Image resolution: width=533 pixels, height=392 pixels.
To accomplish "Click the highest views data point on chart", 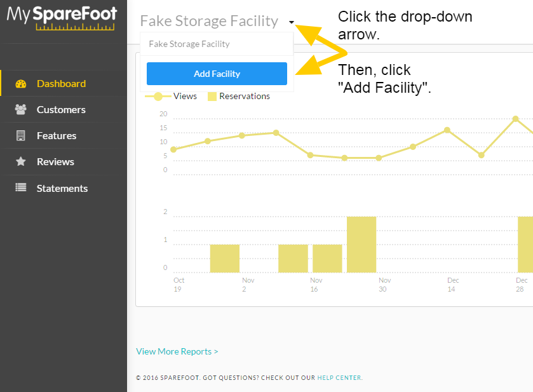I will coord(515,119).
